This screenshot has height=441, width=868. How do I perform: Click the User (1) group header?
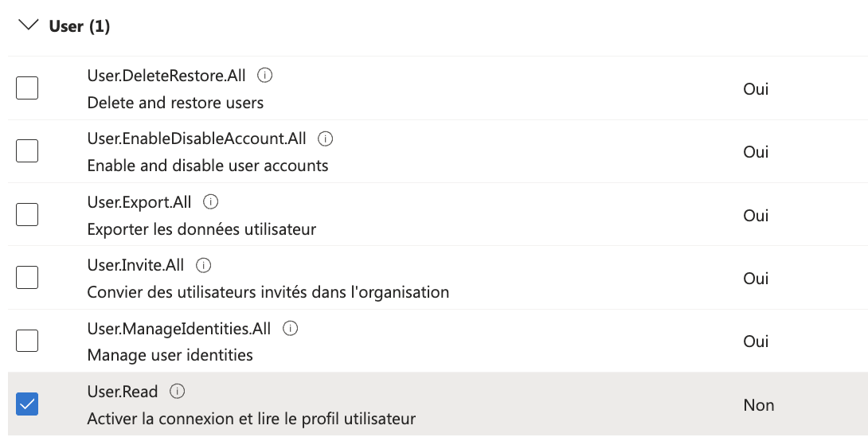(x=79, y=26)
